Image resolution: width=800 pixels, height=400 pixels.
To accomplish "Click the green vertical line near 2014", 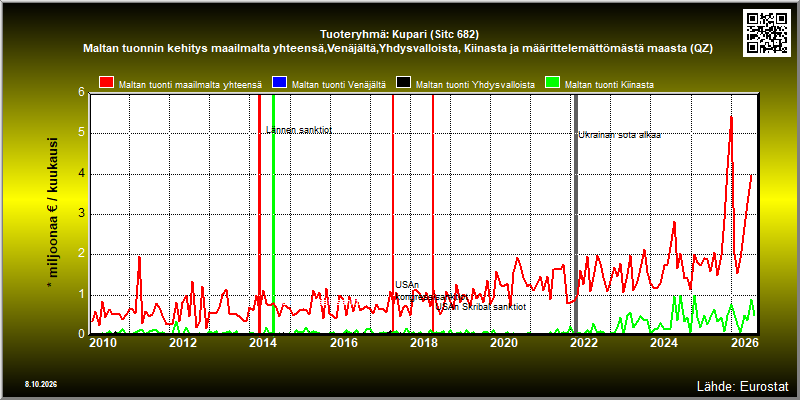I will [x=273, y=214].
